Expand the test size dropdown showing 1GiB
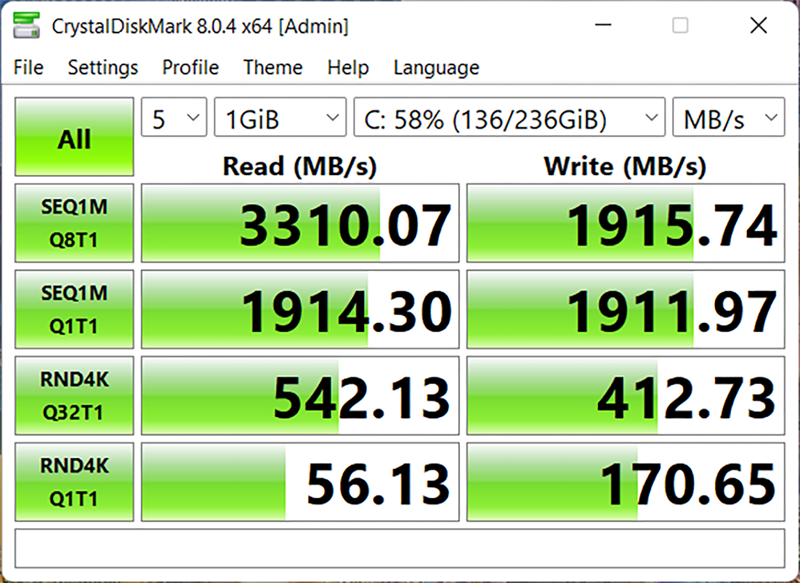 click(280, 117)
